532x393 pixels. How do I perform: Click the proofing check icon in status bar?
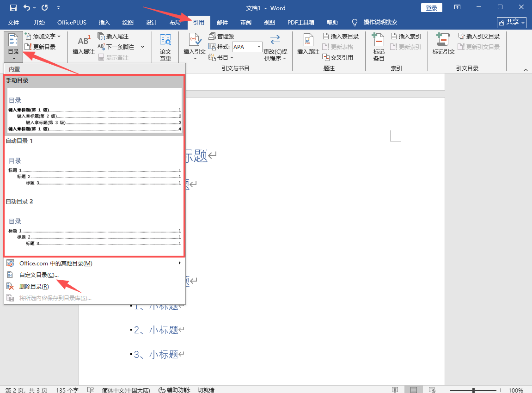pos(90,390)
